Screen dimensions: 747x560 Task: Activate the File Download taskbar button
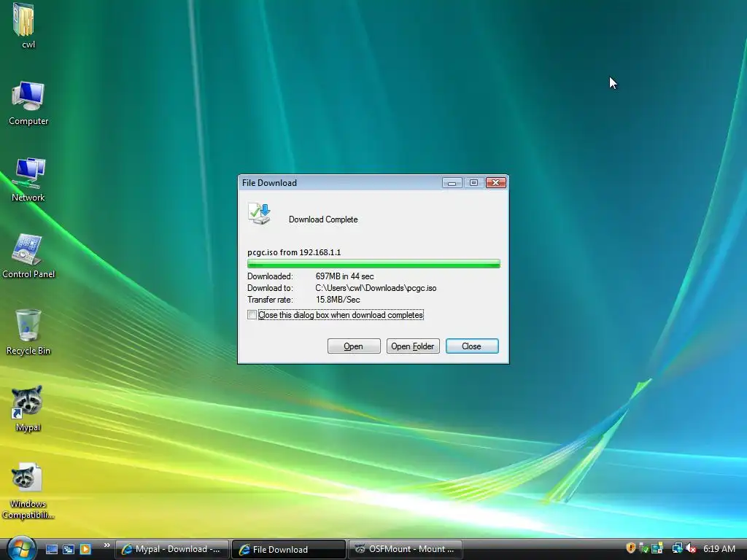289,549
